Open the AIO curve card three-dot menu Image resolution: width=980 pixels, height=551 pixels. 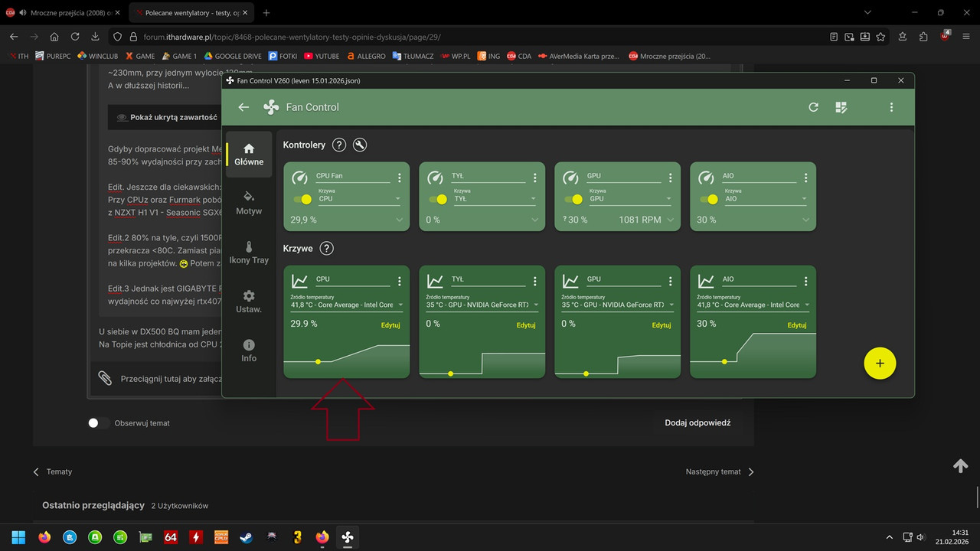805,281
